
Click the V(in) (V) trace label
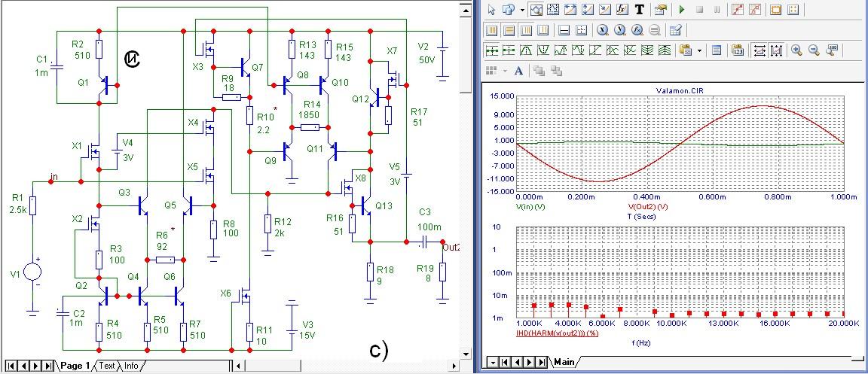(531, 206)
